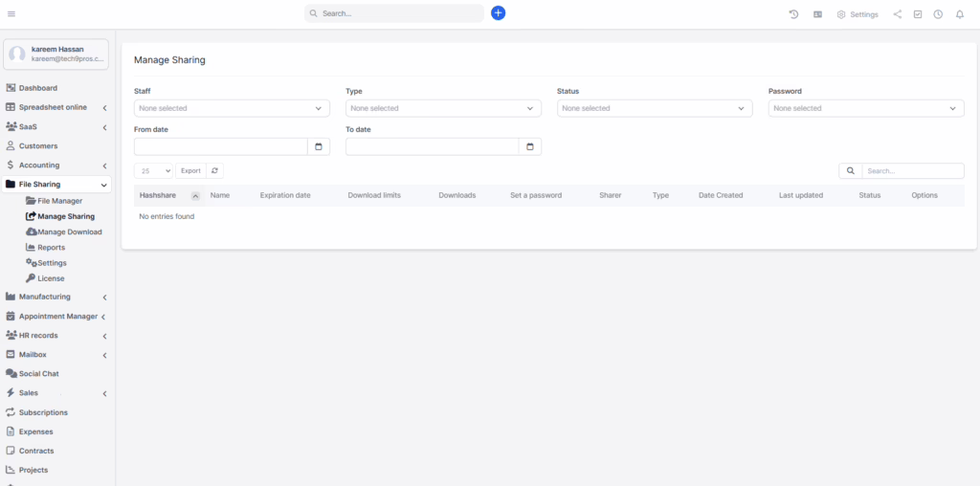Open the notifications bell icon
Viewport: 980px width, 486px height.
click(x=960, y=14)
